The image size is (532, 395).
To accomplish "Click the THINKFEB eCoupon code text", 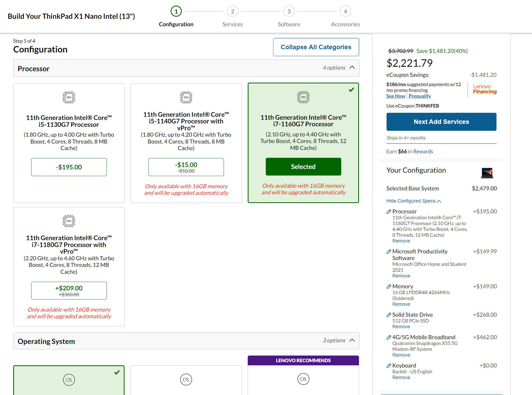I will (427, 106).
